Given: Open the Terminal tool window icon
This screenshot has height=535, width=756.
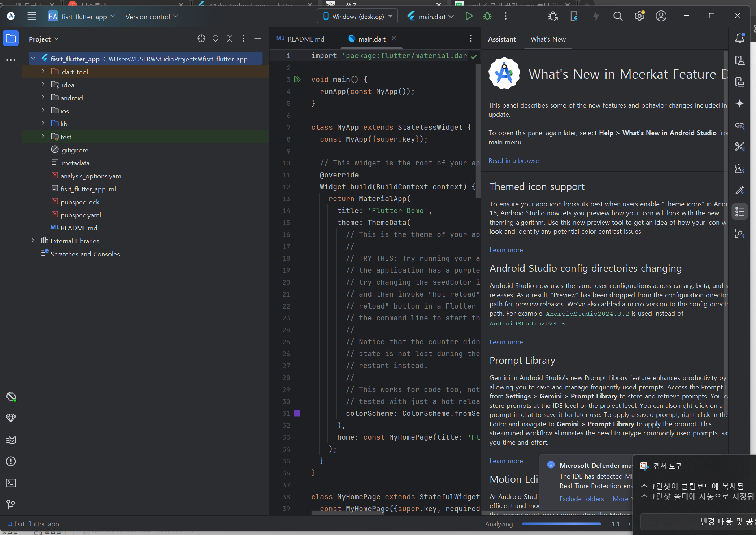Looking at the screenshot, I should point(11,483).
